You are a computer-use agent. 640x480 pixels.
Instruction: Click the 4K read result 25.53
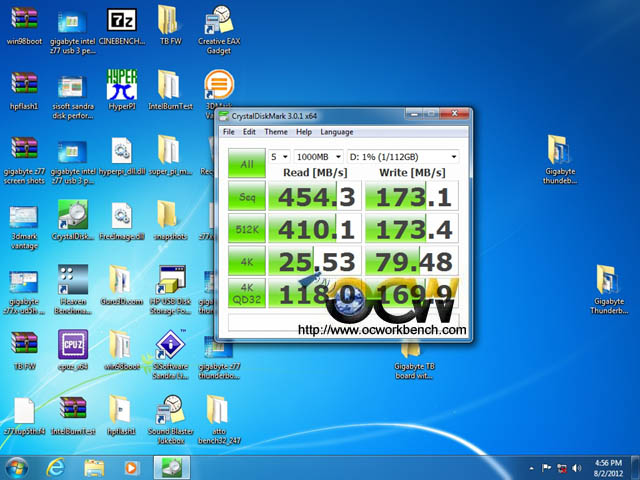315,260
